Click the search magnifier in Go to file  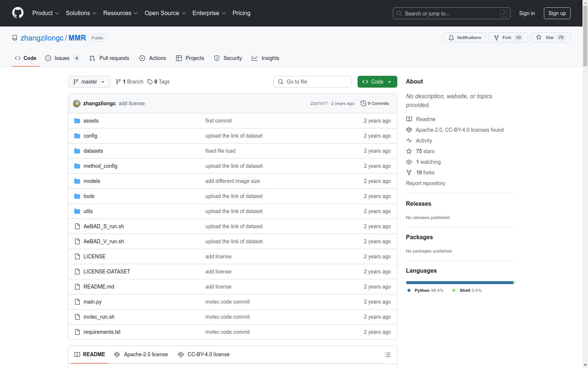281,82
